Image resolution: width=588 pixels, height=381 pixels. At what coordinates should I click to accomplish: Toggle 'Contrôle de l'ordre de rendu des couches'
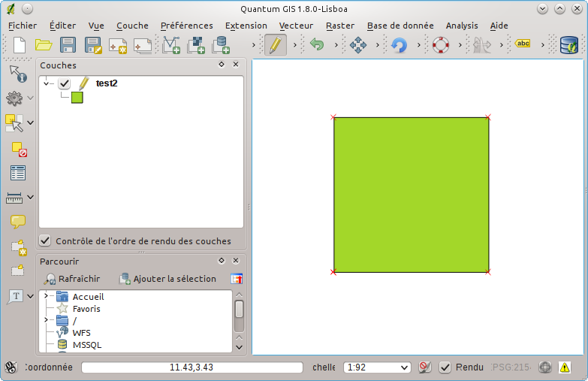tap(46, 241)
